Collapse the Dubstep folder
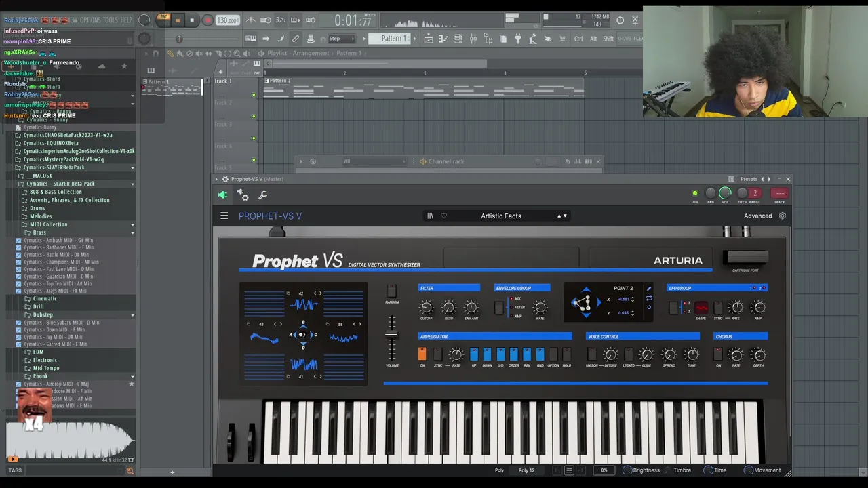The height and width of the screenshot is (488, 868). point(43,315)
